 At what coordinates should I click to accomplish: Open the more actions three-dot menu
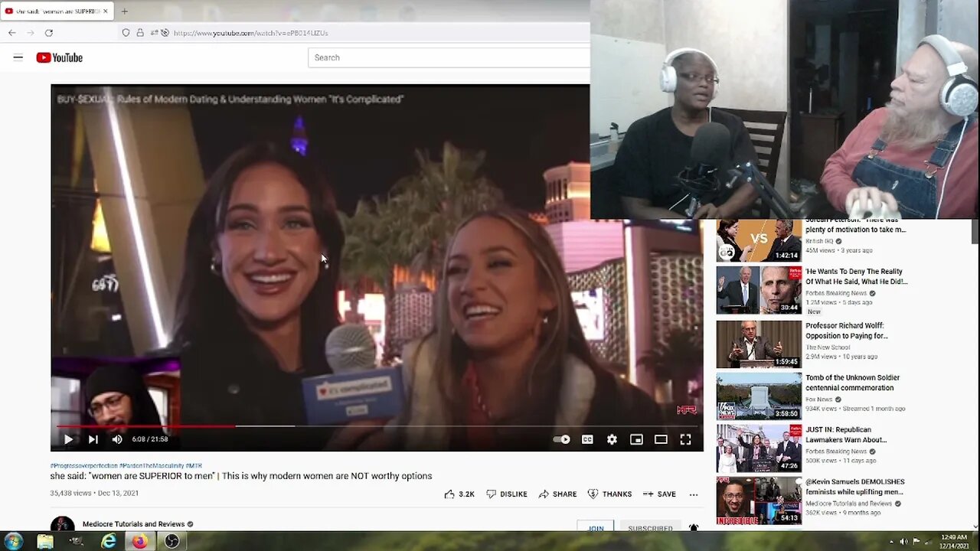(x=694, y=494)
